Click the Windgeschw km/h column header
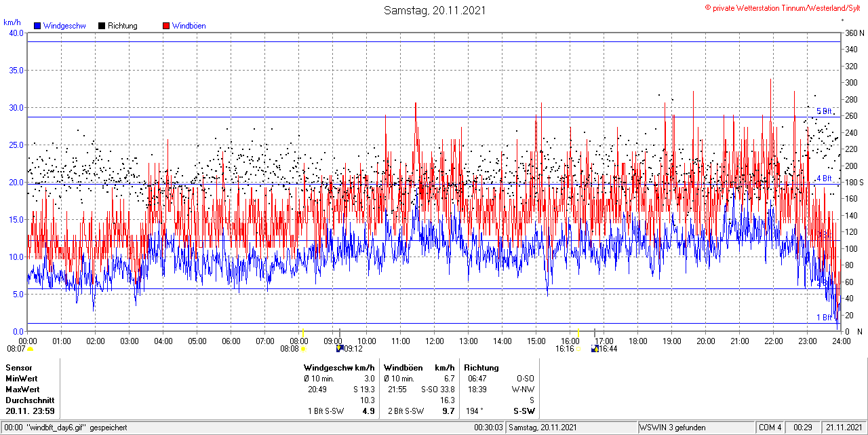 (x=339, y=368)
